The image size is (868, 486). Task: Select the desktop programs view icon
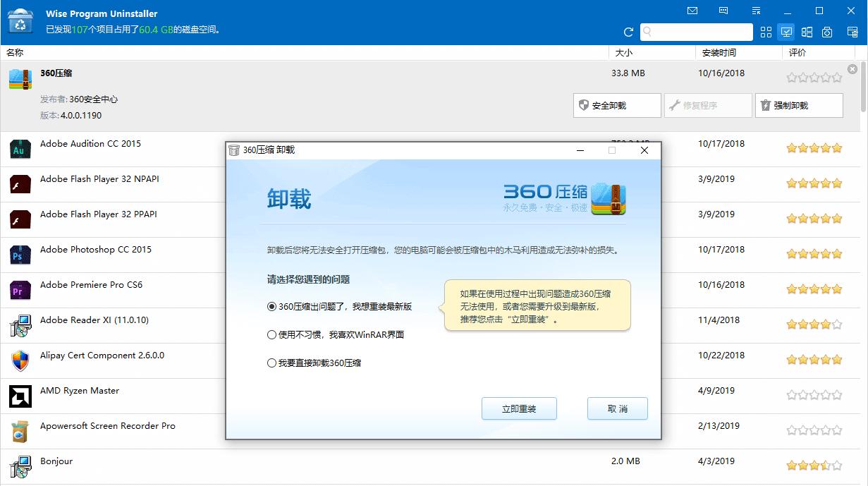[787, 32]
